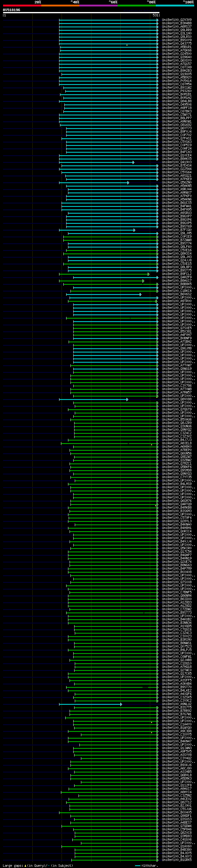Select hit label UniRef100_B9FCL2

(177, 274)
